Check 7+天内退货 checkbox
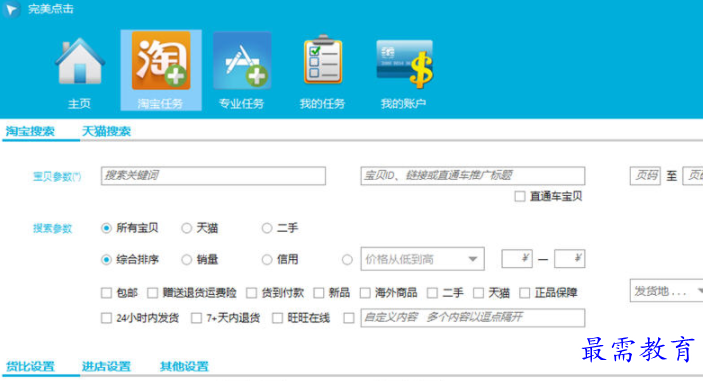This screenshot has height=381, width=703. coord(196,318)
